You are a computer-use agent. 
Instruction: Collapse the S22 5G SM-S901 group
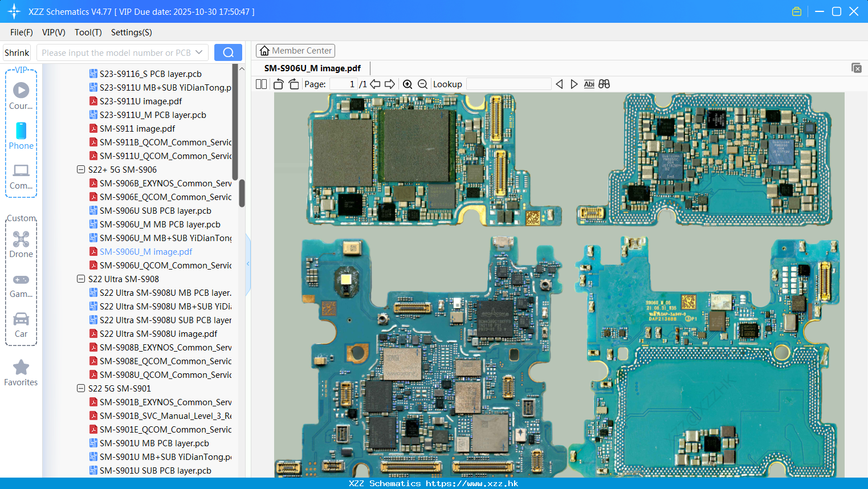click(81, 388)
